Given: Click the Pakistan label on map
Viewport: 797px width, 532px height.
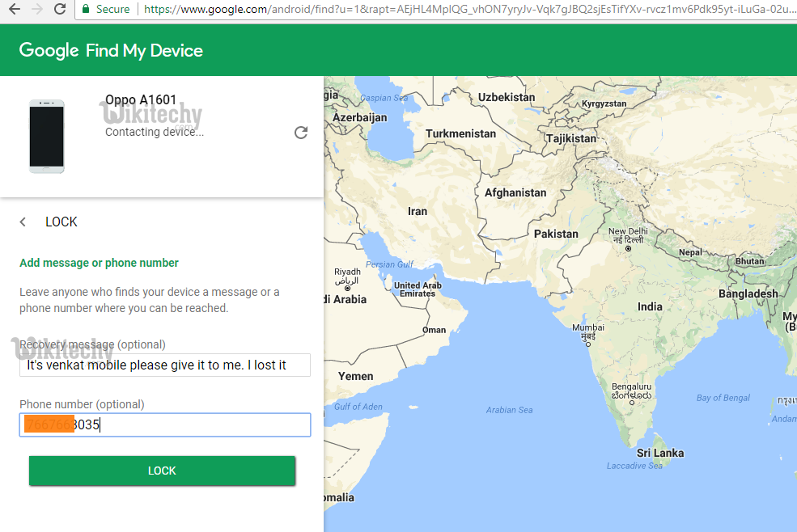Looking at the screenshot, I should (556, 234).
